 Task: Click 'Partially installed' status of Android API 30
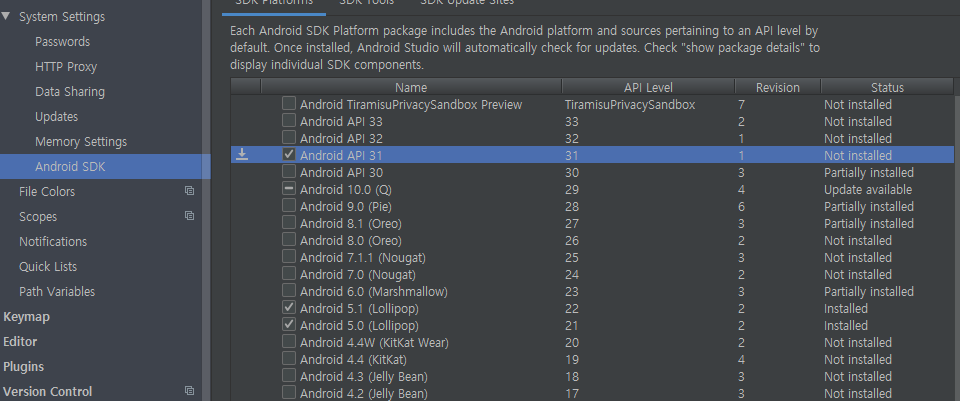click(869, 173)
